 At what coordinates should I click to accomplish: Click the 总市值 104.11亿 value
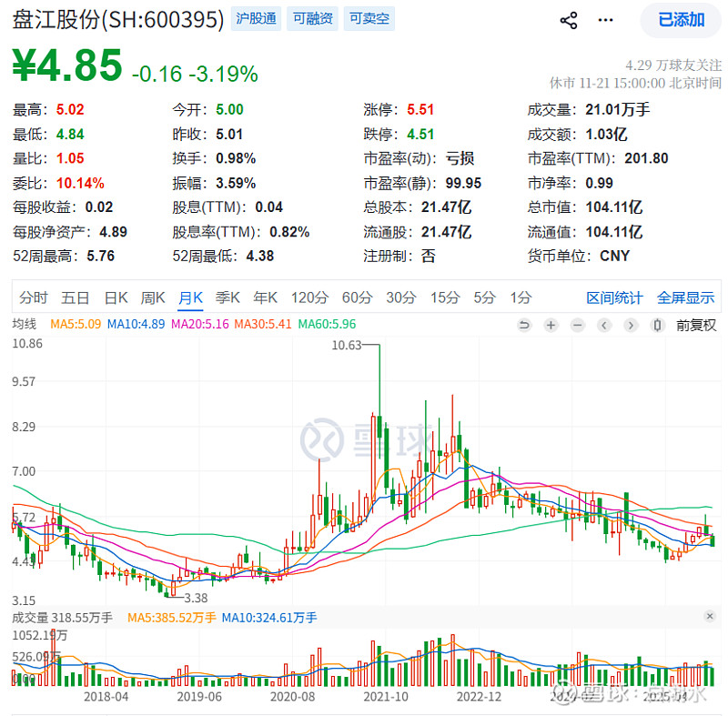pyautogui.click(x=613, y=207)
